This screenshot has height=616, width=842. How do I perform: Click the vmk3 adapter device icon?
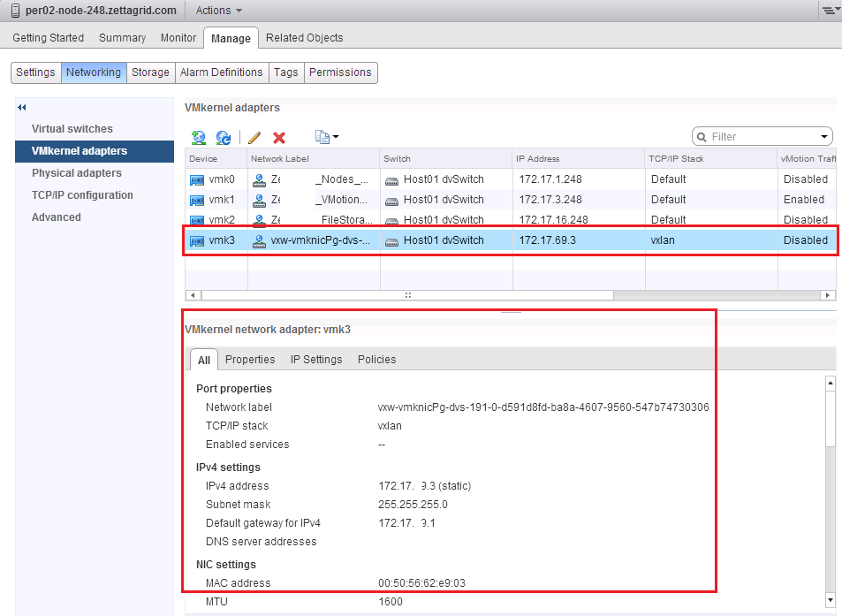(x=197, y=241)
